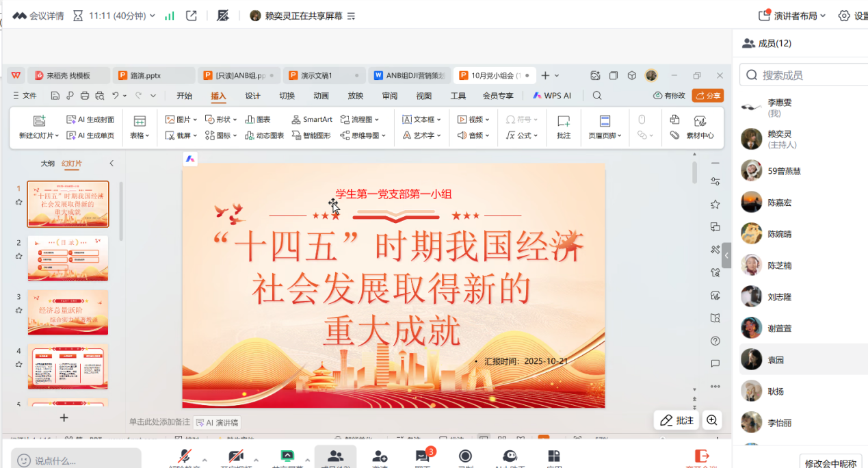Screen dimensions: 868x468
Task: Click the 批注 comment icon in ribbon
Action: (x=563, y=127)
